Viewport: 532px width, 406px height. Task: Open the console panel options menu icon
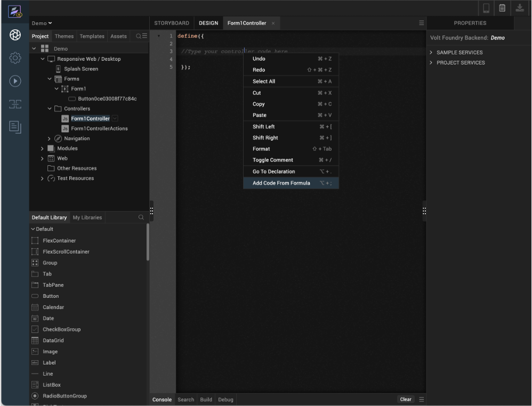(x=421, y=400)
